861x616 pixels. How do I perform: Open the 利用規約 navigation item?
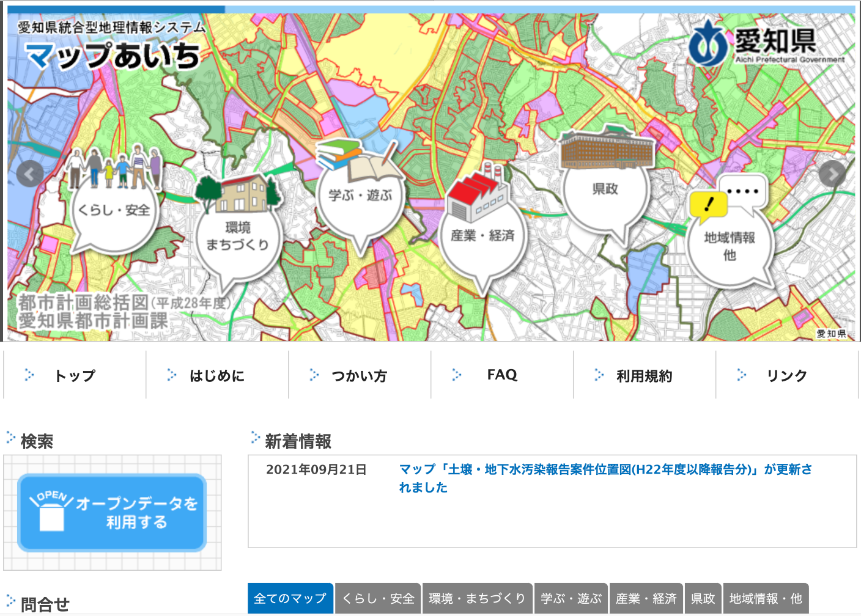tap(645, 375)
